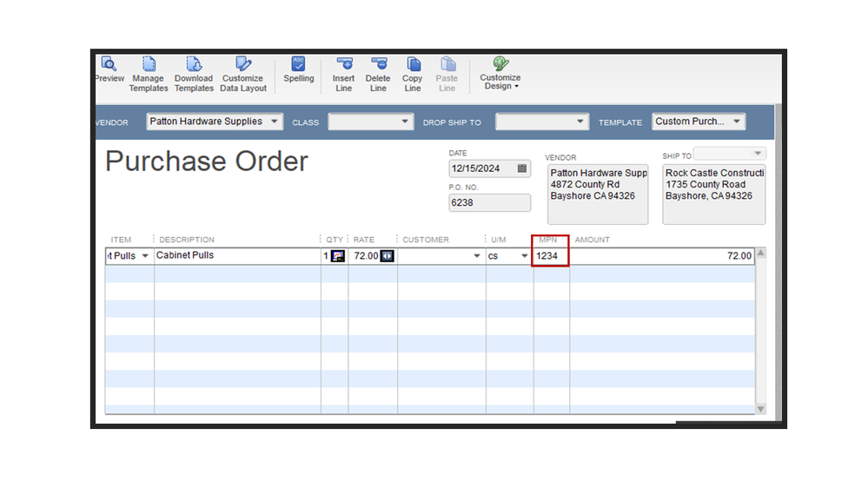The width and height of the screenshot is (868, 488).
Task: Click the line items scroll up arrow
Action: (761, 253)
